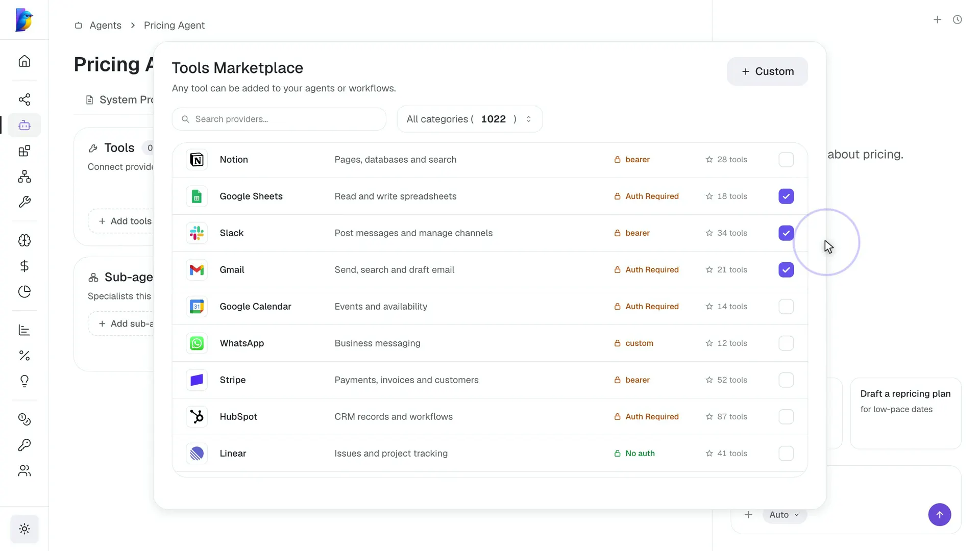Click the attachment plus in the chat box
The image size is (980, 551).
click(x=748, y=515)
